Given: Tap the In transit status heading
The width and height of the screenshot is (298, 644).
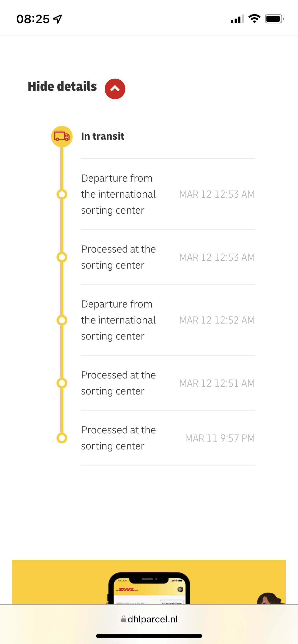Looking at the screenshot, I should [x=103, y=136].
